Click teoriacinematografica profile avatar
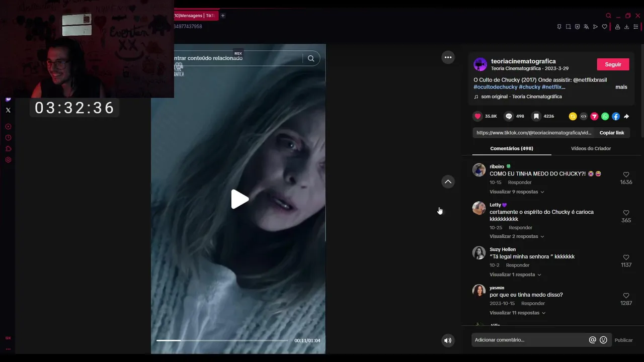644x362 pixels. click(480, 64)
